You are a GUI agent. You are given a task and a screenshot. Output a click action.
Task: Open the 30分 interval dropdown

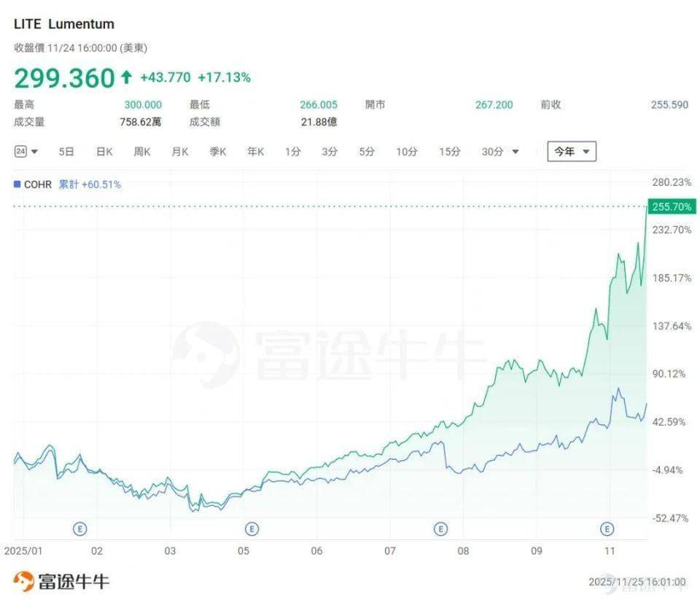click(x=516, y=152)
